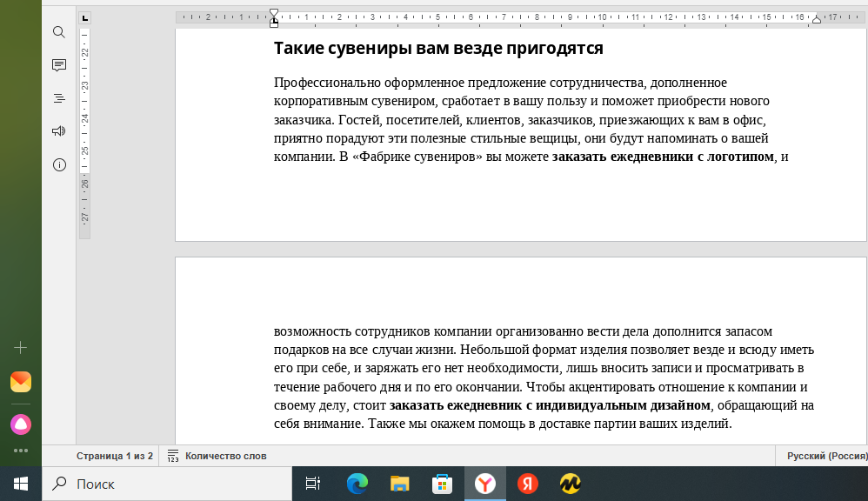
Task: Click heading 'Такие сувениры вам везде пригодятся'
Action: pyautogui.click(x=438, y=48)
